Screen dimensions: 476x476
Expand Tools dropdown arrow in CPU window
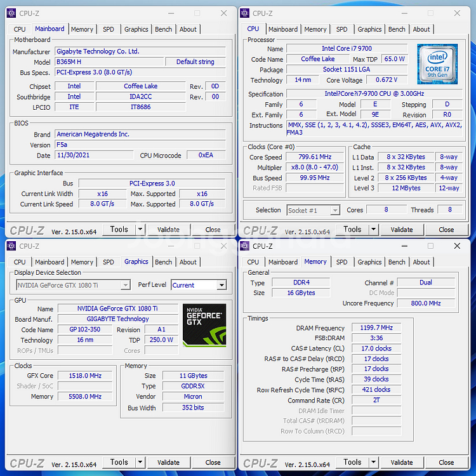(373, 230)
